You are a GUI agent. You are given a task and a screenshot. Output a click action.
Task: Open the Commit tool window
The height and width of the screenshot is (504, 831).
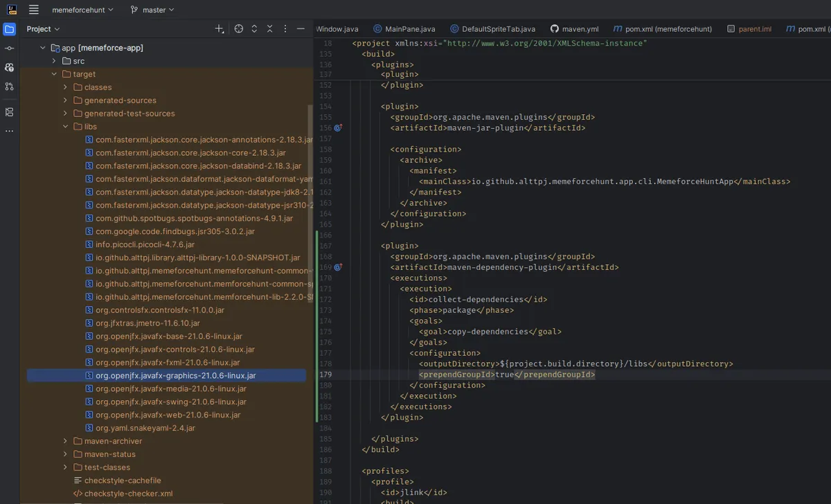click(x=9, y=48)
